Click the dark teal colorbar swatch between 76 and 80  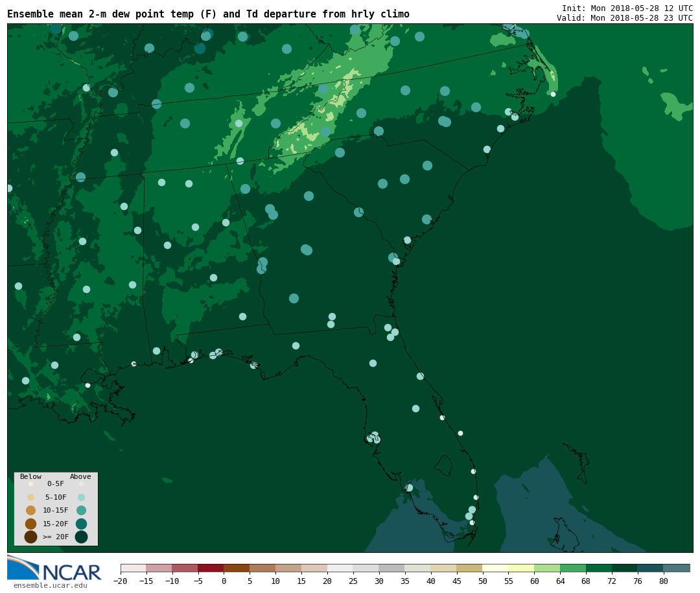651,568
